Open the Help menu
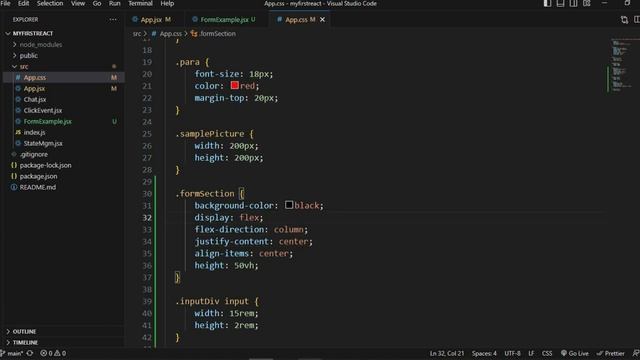This screenshot has width=640, height=360. pos(167,3)
